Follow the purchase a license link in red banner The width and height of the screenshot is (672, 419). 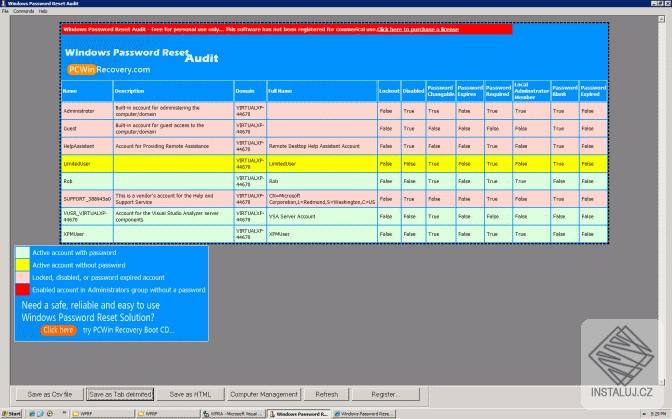(x=417, y=29)
